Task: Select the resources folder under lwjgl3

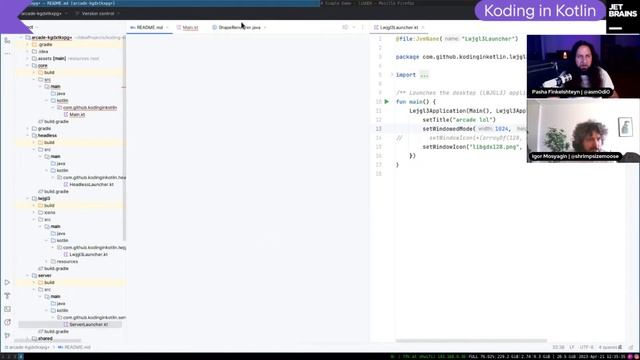Action: tap(64, 261)
